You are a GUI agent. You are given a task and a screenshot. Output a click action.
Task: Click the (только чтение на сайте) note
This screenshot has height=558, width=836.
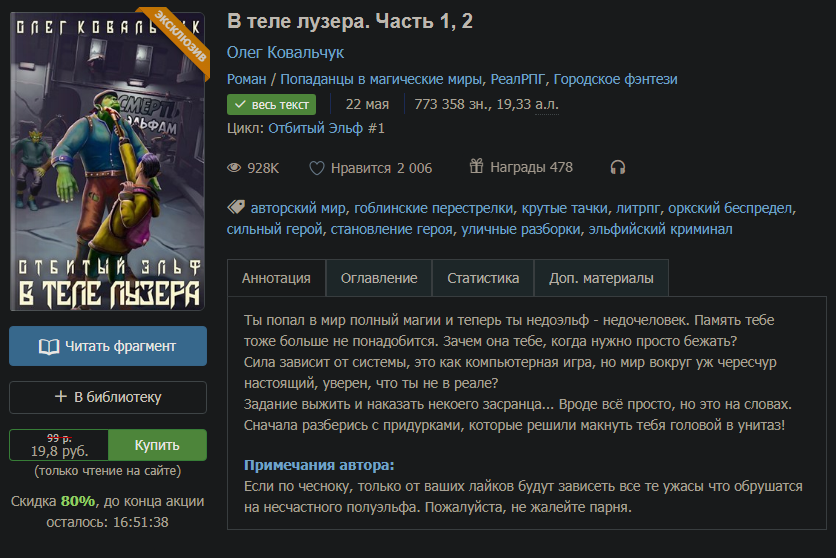pos(108,471)
